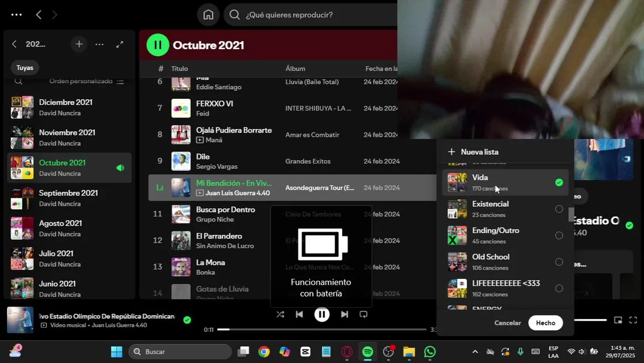Click green saved checkmark in now-playing bar
The width and height of the screenshot is (644, 363).
pos(187,320)
